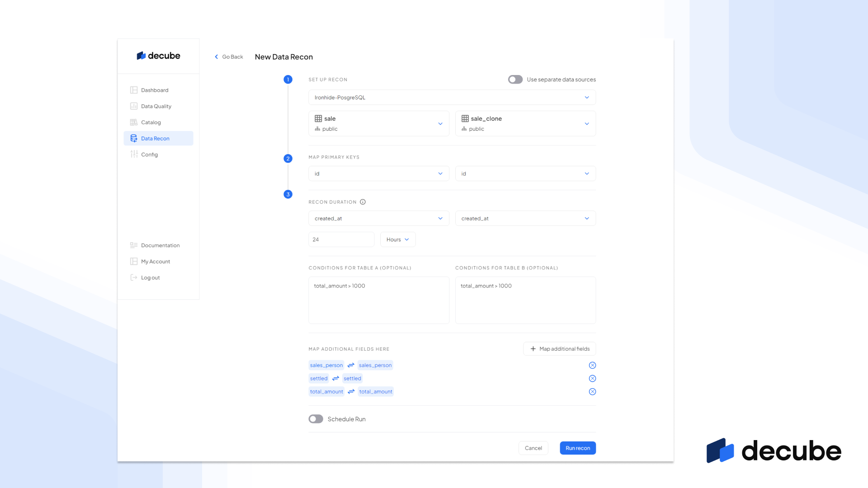The height and width of the screenshot is (488, 868).
Task: Open the Documentation menu item
Action: coord(160,245)
